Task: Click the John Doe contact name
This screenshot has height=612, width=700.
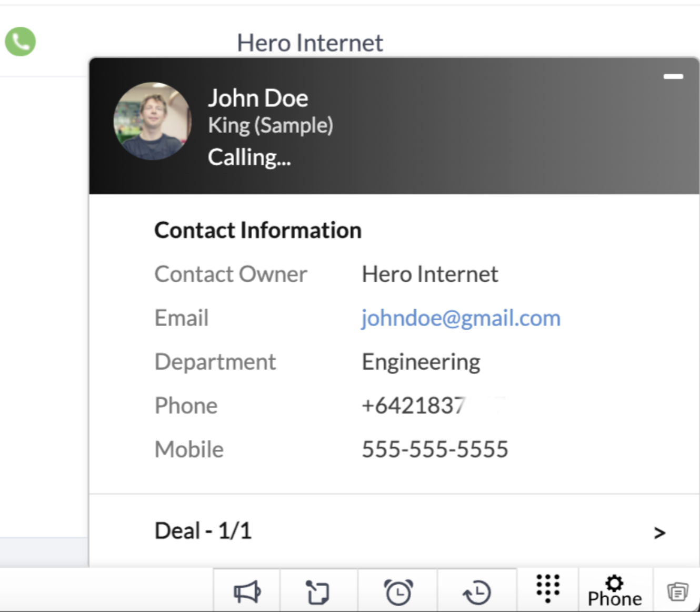Action: tap(258, 98)
